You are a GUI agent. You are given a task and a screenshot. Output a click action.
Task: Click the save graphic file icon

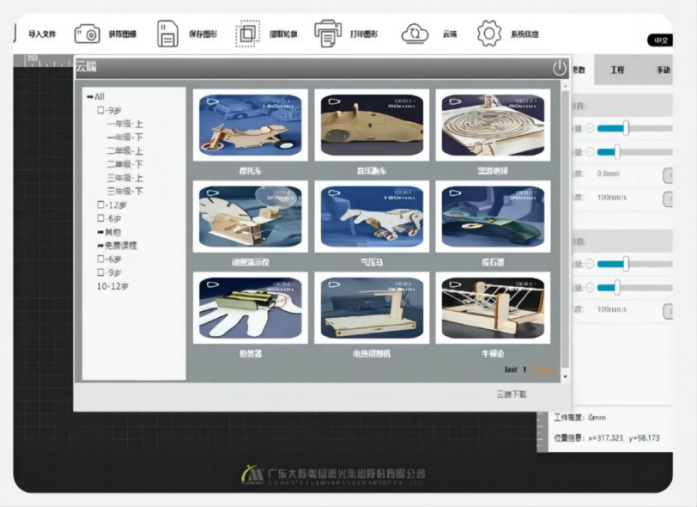[x=167, y=34]
